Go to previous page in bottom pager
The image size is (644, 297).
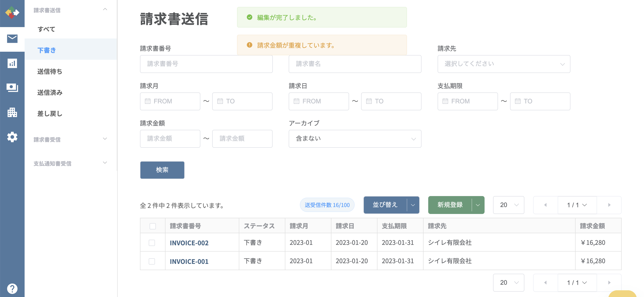[x=546, y=282]
